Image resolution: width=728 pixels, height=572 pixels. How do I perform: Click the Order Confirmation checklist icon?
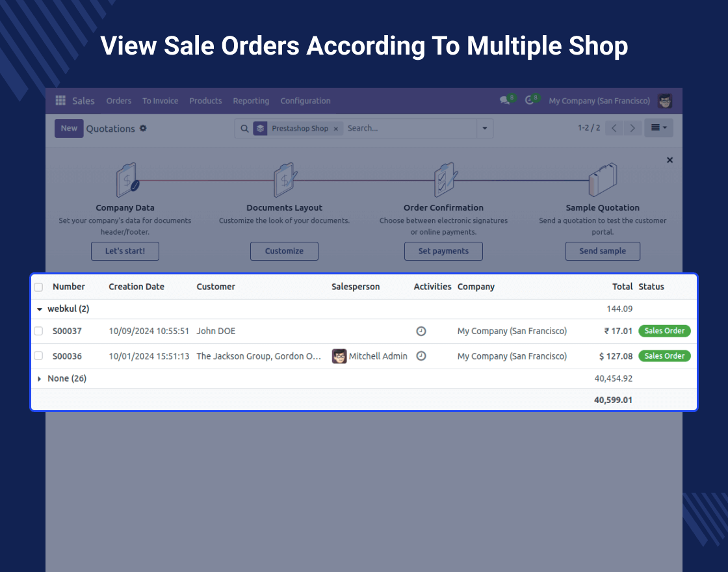[x=445, y=179]
